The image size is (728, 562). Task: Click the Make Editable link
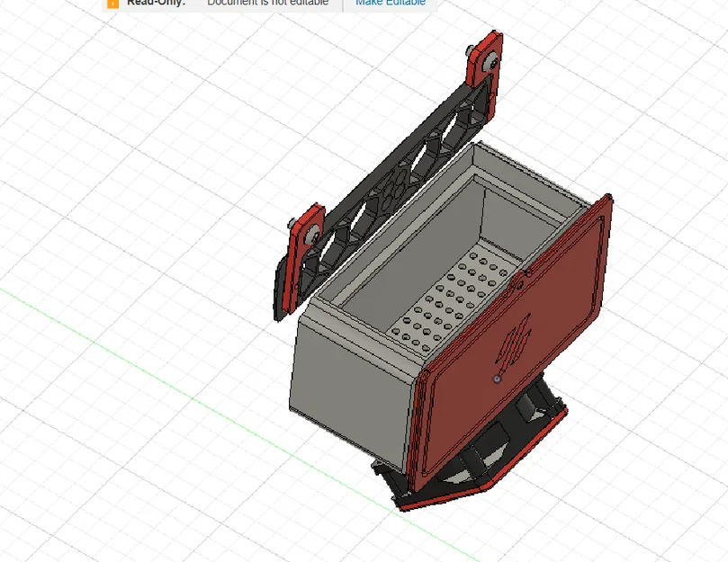(390, 3)
